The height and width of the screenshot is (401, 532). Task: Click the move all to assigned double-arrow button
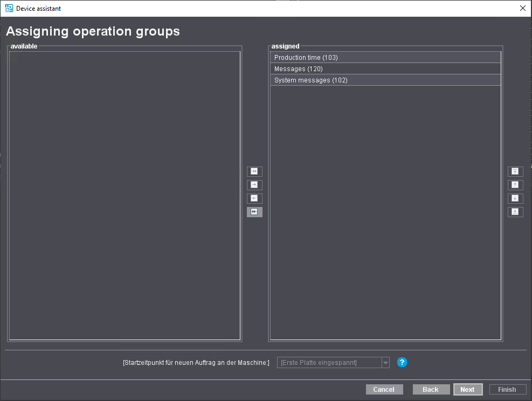coord(254,171)
